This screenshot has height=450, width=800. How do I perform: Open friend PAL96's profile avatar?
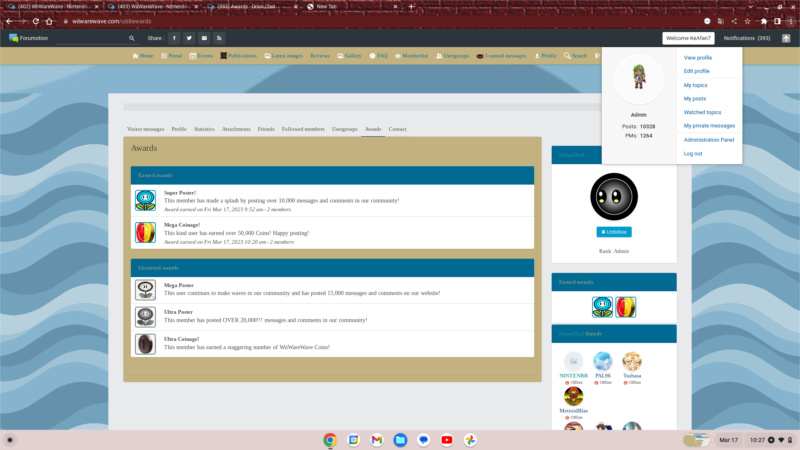603,361
